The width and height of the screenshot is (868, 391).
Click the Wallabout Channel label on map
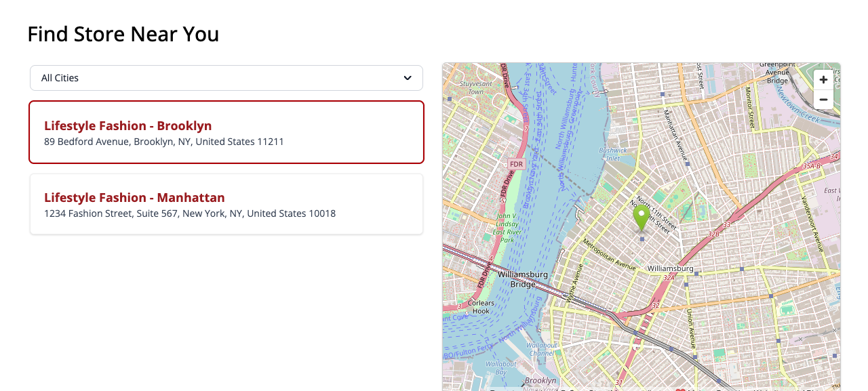542,349
